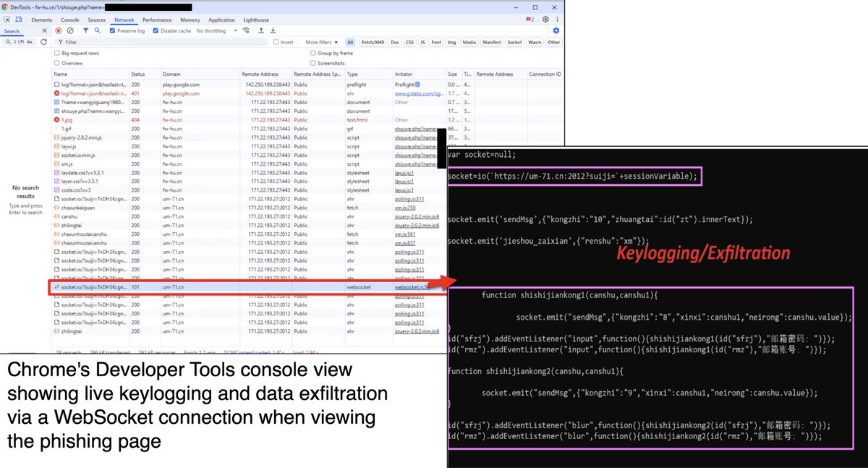Switch to the Memory tab
The image size is (868, 468).
(190, 20)
